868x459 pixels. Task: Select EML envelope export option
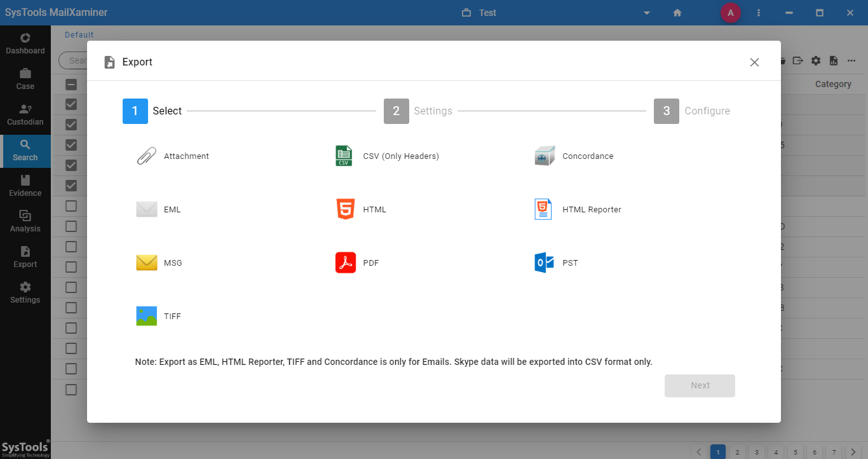[159, 209]
